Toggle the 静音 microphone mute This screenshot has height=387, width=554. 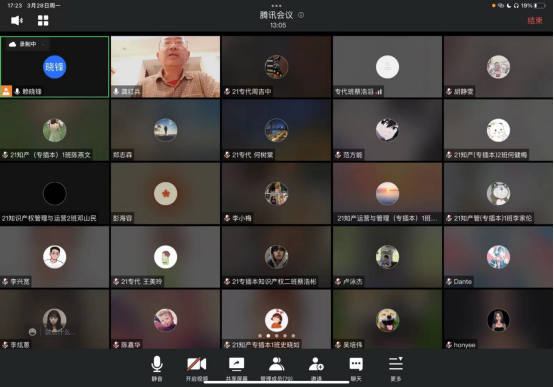[157, 369]
